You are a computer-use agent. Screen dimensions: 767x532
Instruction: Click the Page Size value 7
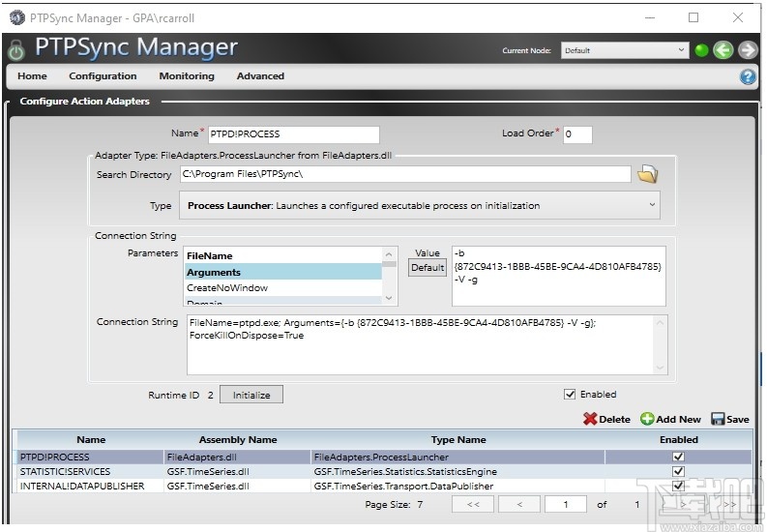(x=420, y=504)
